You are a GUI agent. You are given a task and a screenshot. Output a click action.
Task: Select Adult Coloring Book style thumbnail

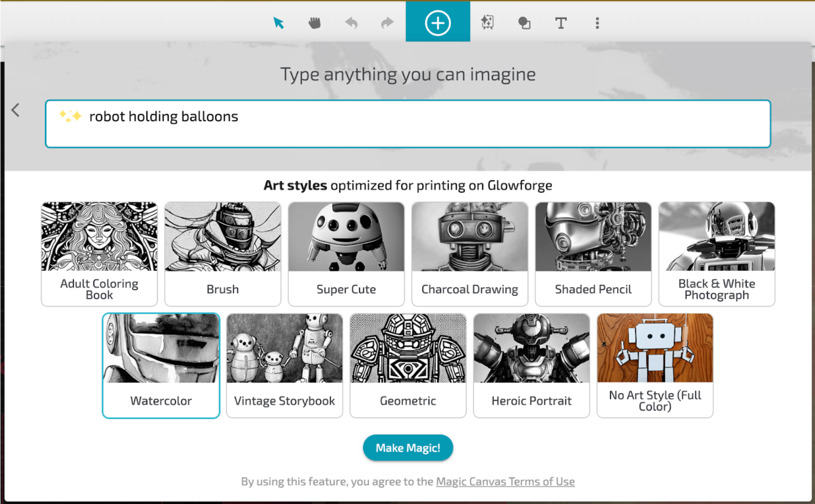(x=99, y=254)
